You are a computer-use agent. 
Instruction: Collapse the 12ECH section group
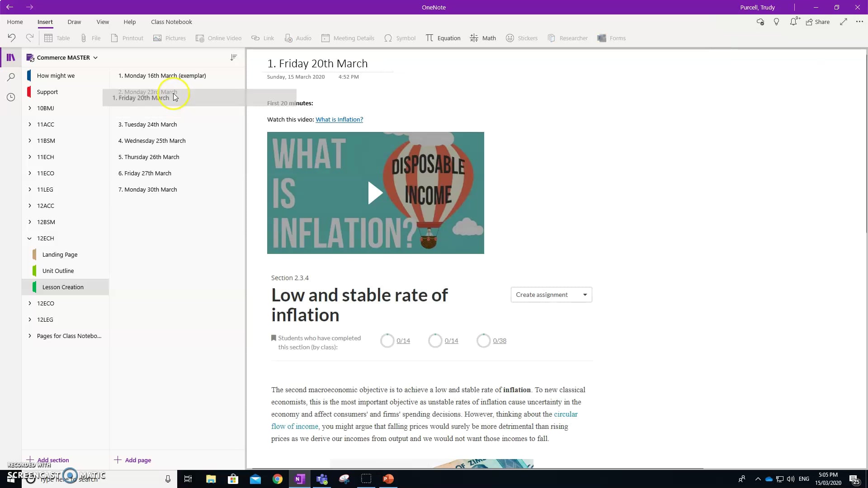pos(30,238)
